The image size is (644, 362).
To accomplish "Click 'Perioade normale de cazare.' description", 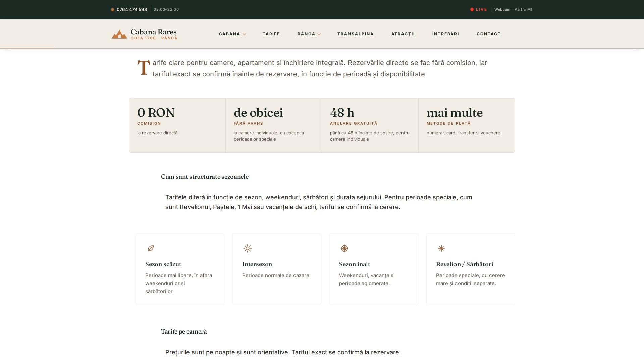I will 276,276.
